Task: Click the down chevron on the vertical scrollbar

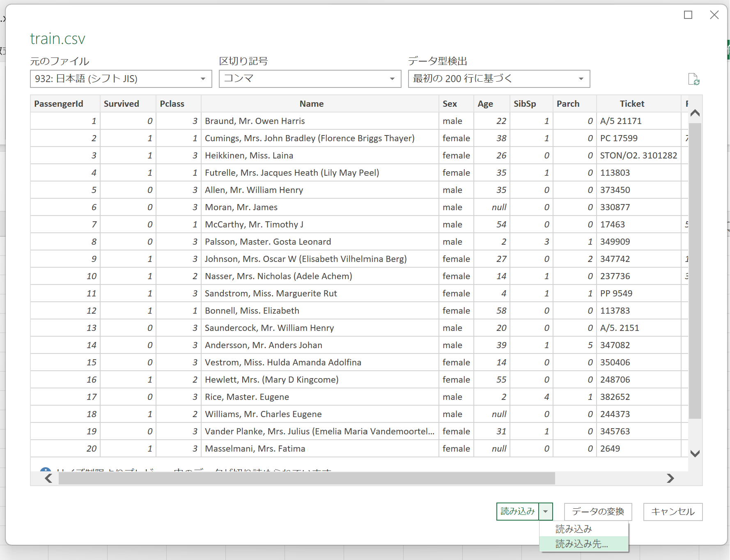Action: 695,454
